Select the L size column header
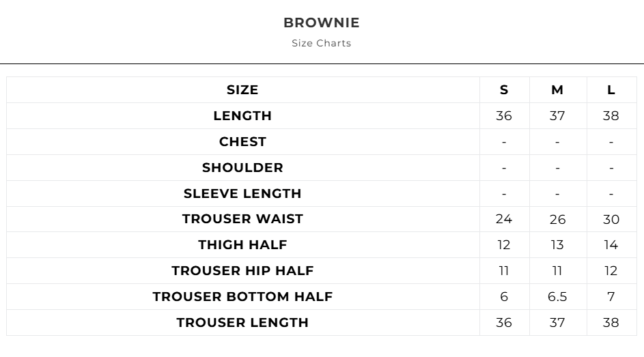 [x=611, y=90]
